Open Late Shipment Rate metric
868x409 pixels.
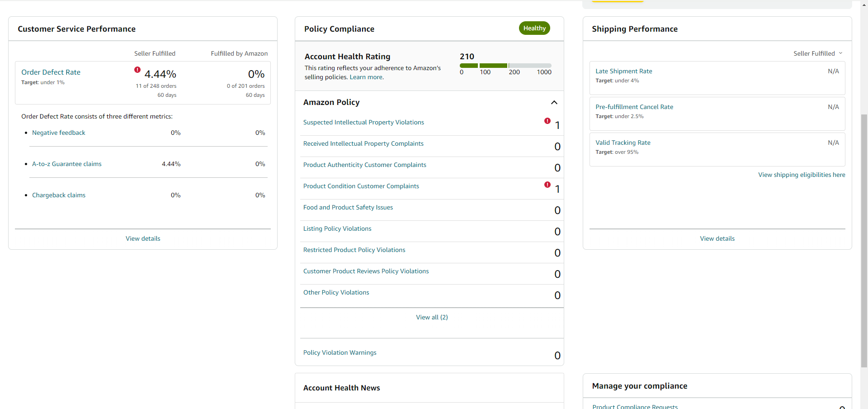pos(624,71)
